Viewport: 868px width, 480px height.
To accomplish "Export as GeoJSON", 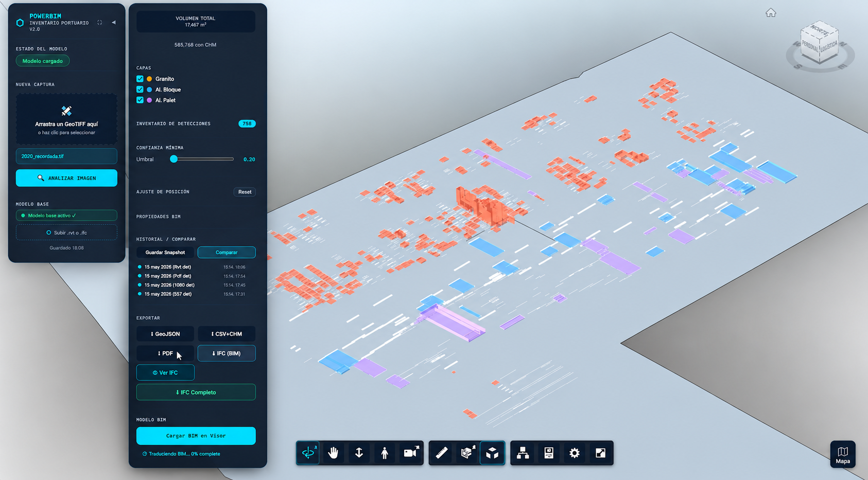I will 165,334.
